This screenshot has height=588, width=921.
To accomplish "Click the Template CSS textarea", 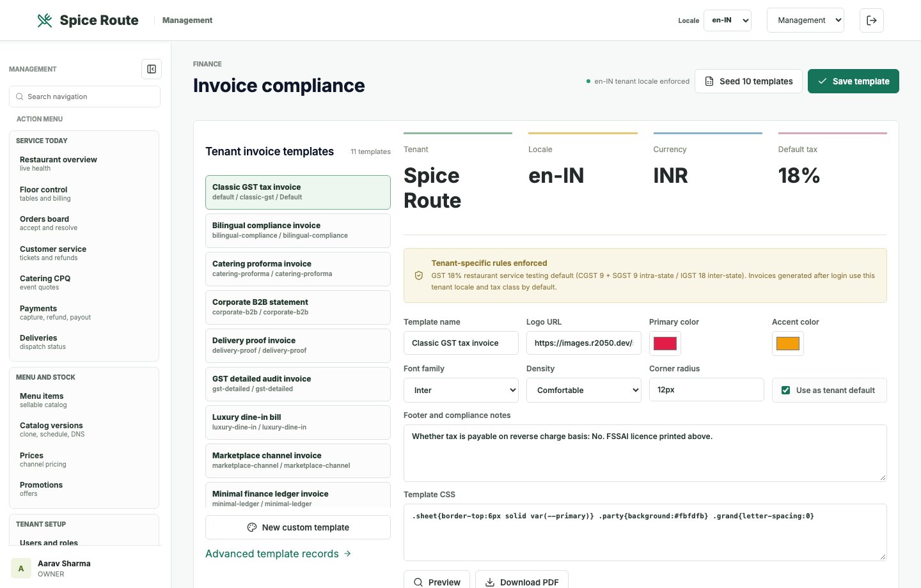I will point(645,532).
